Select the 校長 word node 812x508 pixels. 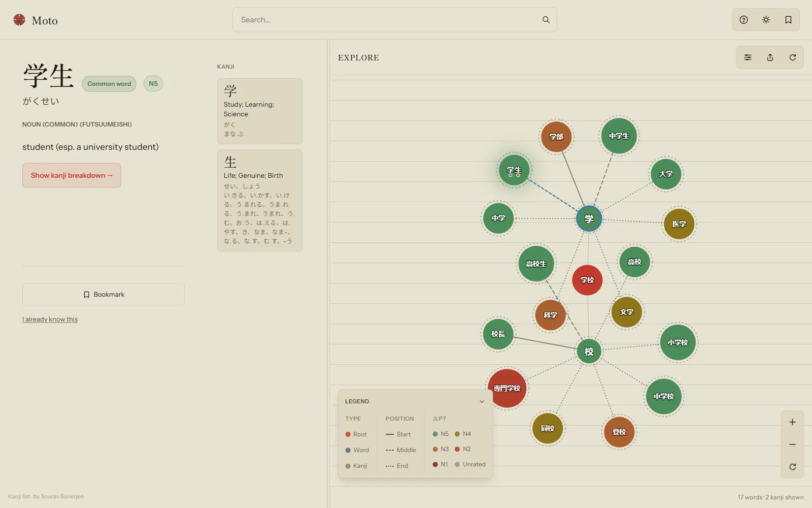coord(498,334)
